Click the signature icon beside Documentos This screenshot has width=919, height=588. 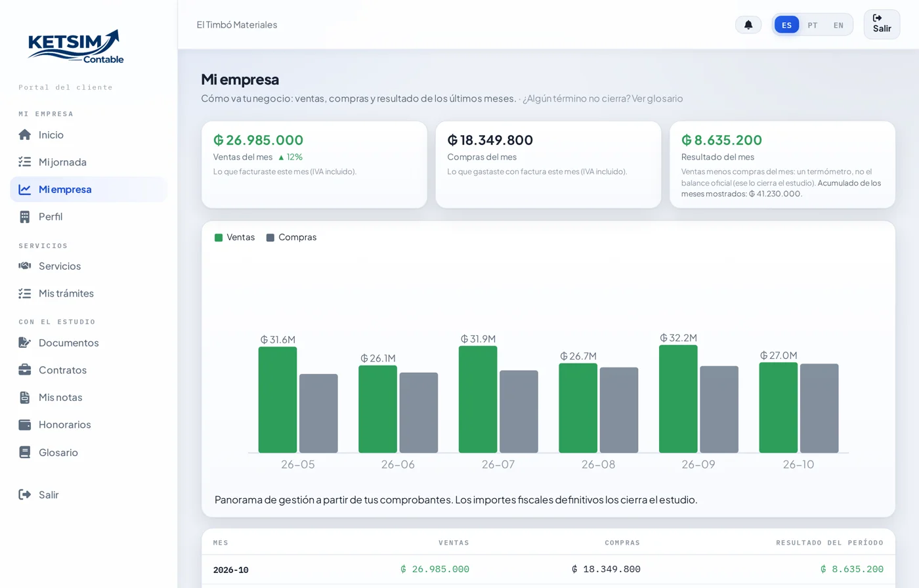click(25, 343)
